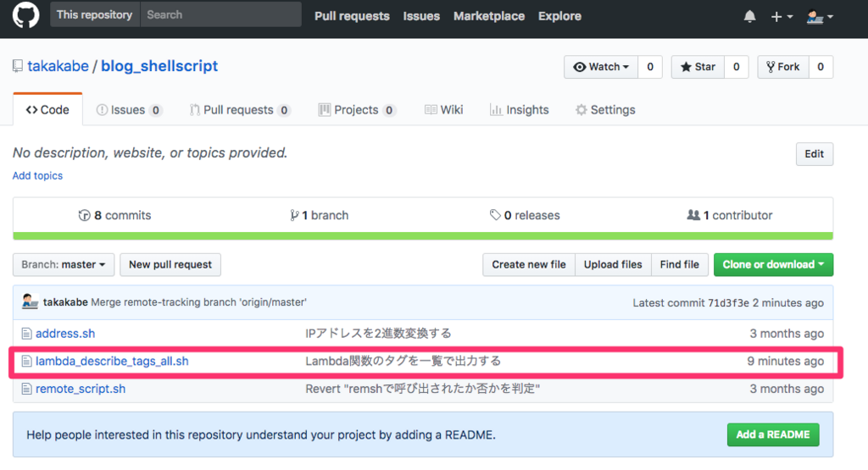Click the watchers count 0
Viewport: 868px width, 470px height.
650,67
